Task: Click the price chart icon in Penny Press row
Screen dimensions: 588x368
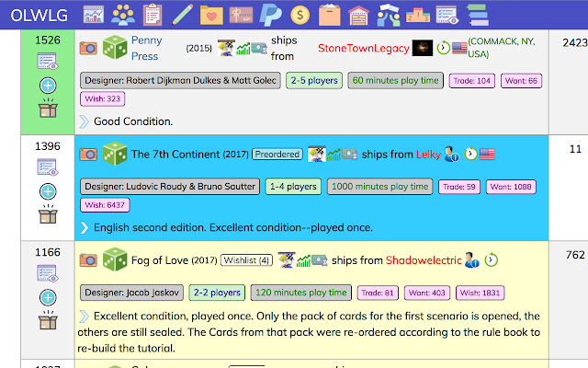Action: tap(243, 49)
